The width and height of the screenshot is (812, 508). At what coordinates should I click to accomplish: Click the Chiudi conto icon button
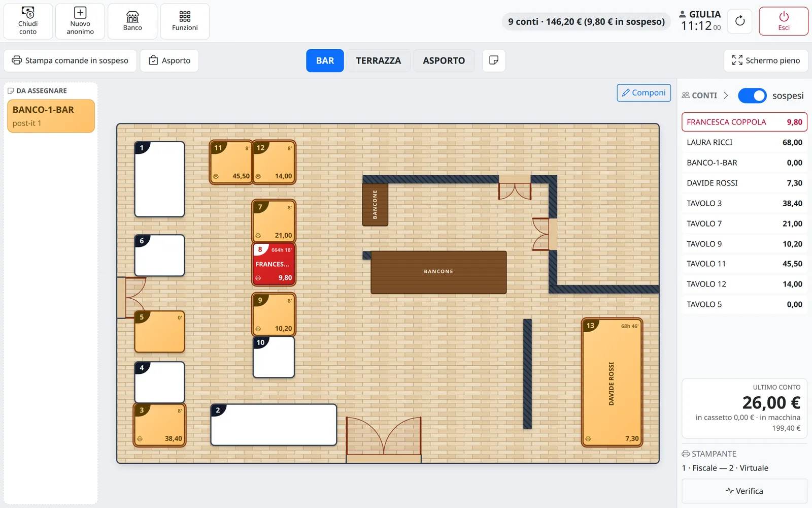(28, 21)
